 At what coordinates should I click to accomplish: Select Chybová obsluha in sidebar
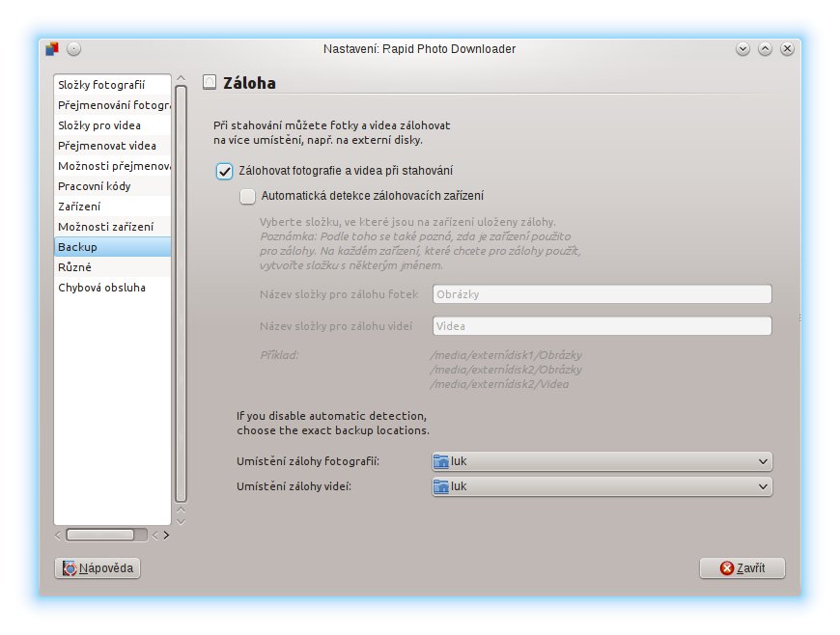click(113, 288)
